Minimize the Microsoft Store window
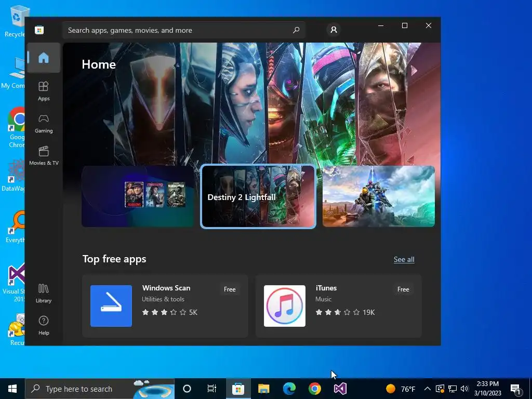 tap(381, 26)
